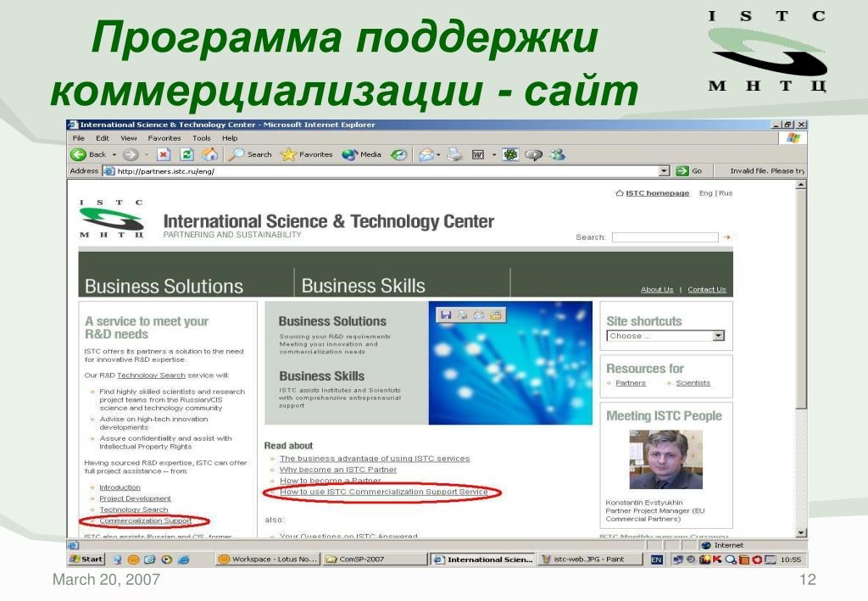Click the green Go button
Viewport: 868px width, 601px height.
pos(689,171)
